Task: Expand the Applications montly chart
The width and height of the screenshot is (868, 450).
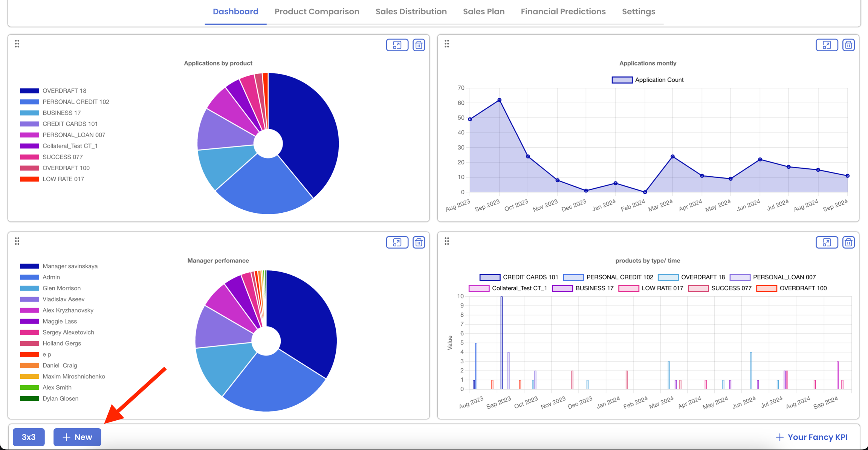Action: point(827,45)
